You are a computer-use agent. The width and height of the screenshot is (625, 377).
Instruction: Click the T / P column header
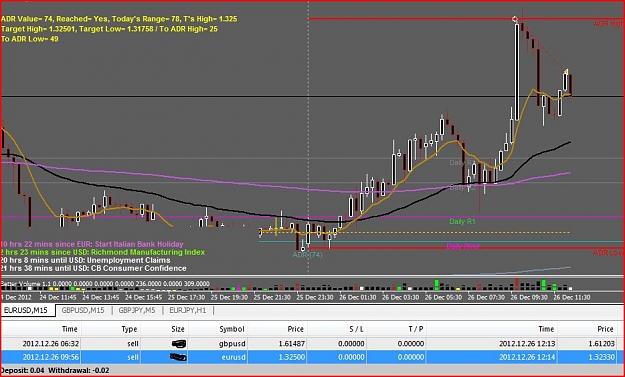415,329
